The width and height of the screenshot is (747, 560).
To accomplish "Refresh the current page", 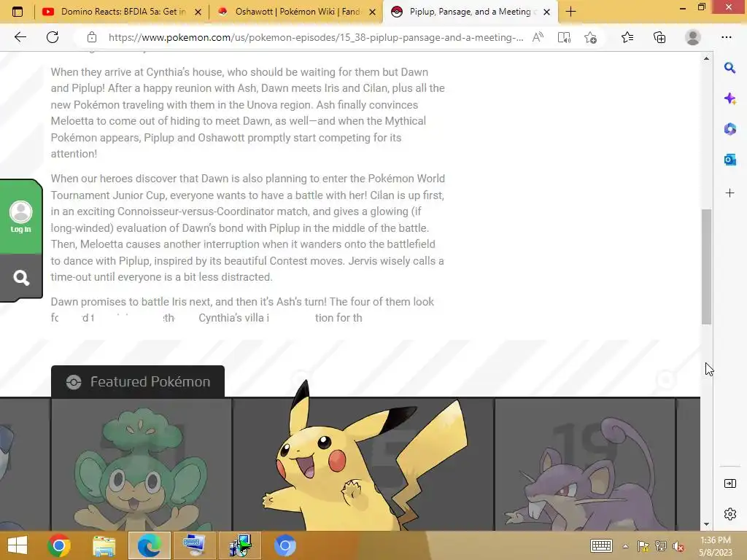I will click(53, 37).
